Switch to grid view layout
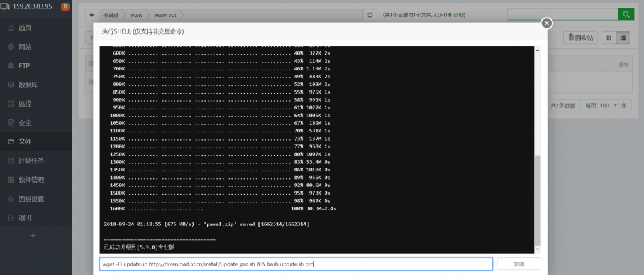The height and width of the screenshot is (275, 644). pos(609,38)
